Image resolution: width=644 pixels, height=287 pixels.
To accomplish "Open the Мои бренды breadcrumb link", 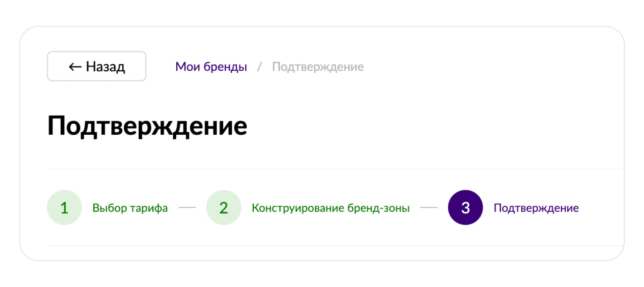I will (211, 67).
